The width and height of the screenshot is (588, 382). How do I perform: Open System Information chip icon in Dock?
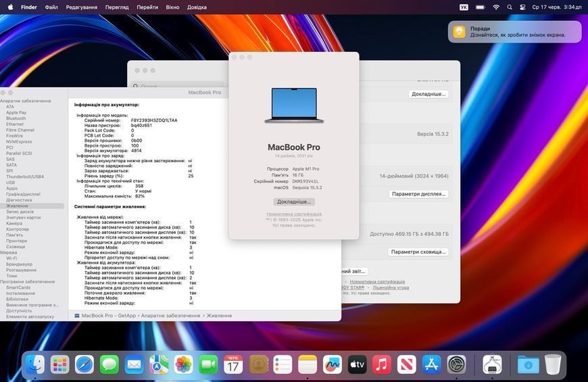point(492,364)
